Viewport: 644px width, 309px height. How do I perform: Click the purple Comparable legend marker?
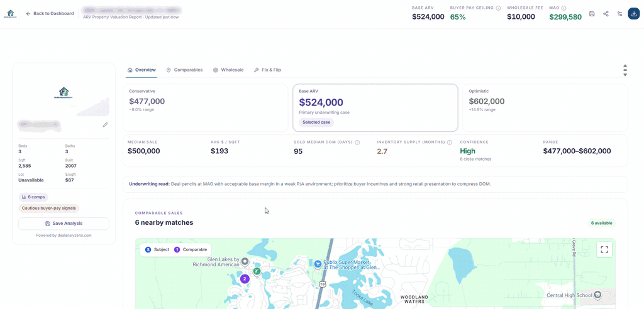click(177, 249)
